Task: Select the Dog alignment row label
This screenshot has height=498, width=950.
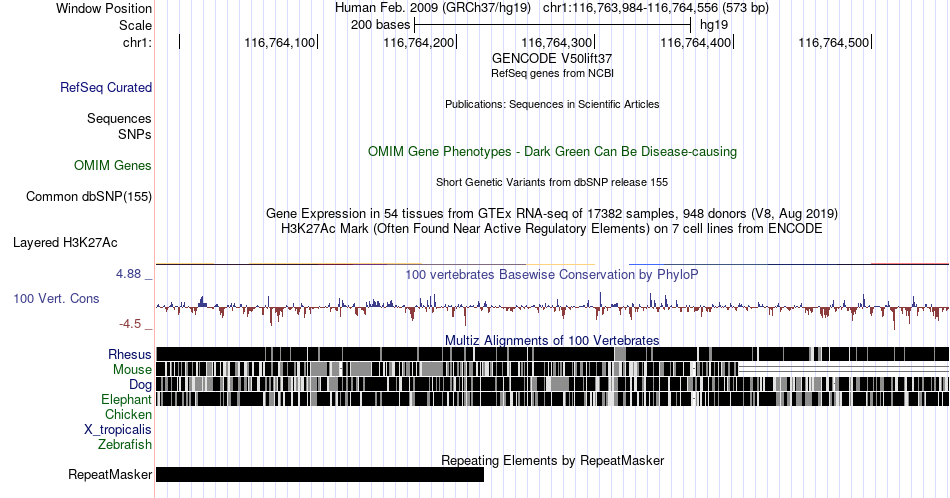Action: [140, 385]
